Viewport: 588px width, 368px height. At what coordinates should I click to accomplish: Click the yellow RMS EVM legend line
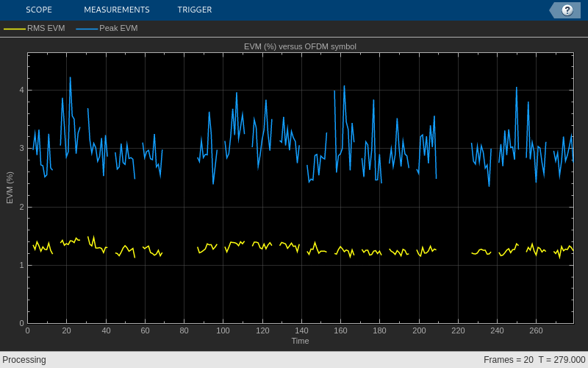(15, 29)
